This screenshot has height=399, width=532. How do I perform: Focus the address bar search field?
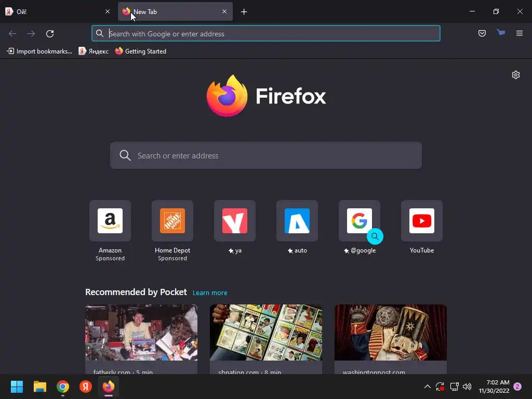click(266, 34)
